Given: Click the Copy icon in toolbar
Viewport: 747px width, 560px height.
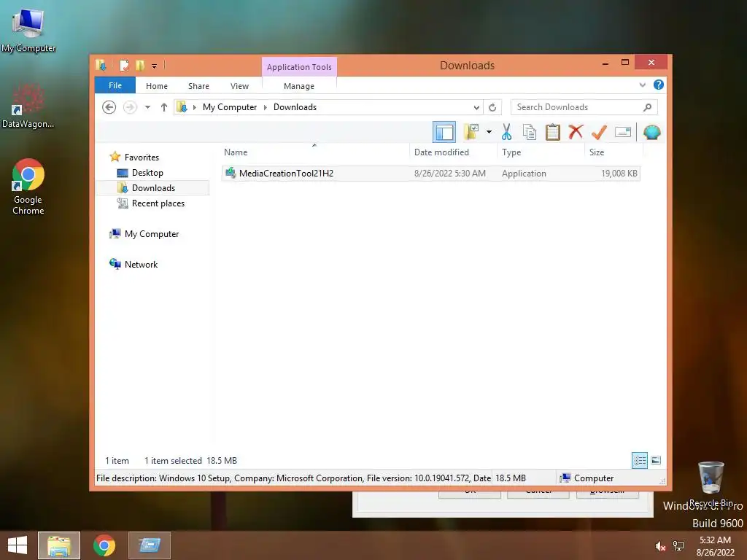Looking at the screenshot, I should pyautogui.click(x=530, y=132).
